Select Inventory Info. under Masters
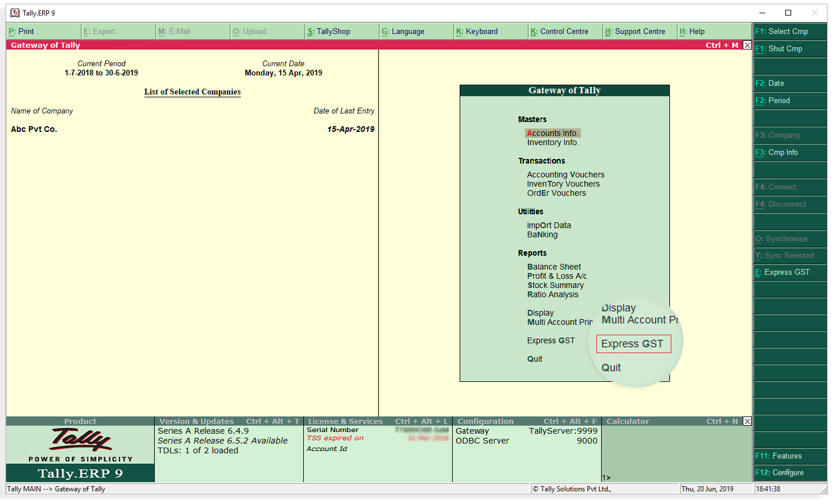This screenshot has height=504, width=835. (553, 142)
